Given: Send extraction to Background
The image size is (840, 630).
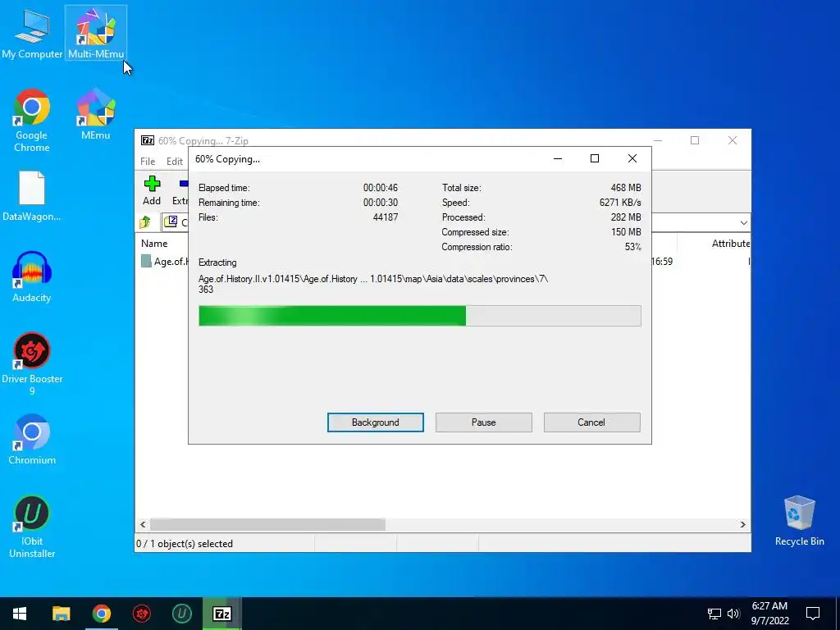Looking at the screenshot, I should [x=376, y=422].
